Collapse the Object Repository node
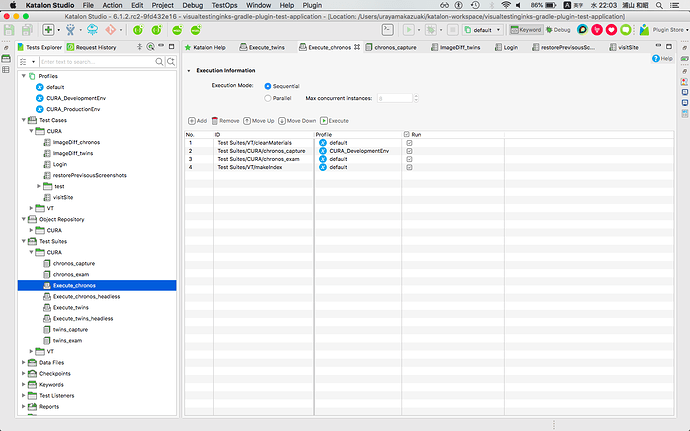Image resolution: width=690 pixels, height=431 pixels. click(24, 219)
